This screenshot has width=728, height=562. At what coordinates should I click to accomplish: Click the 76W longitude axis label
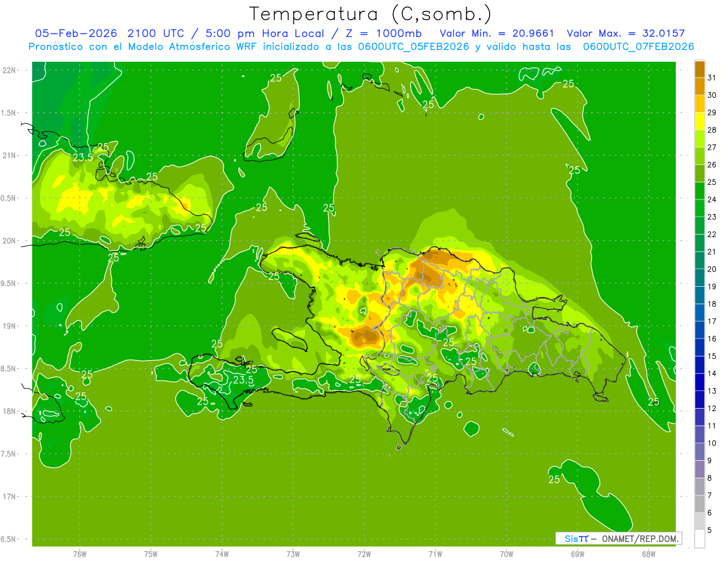[x=79, y=554]
